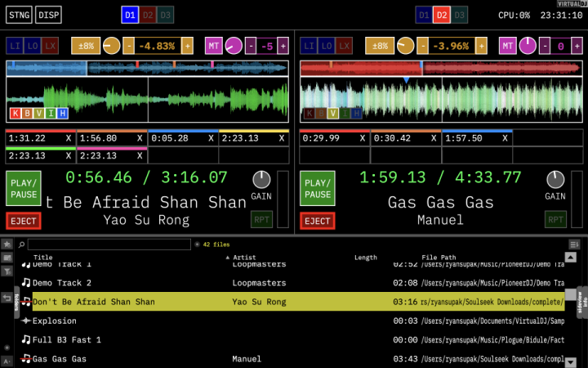Toggle RPT repeat on right deck
This screenshot has width=588, height=368.
pyautogui.click(x=555, y=220)
